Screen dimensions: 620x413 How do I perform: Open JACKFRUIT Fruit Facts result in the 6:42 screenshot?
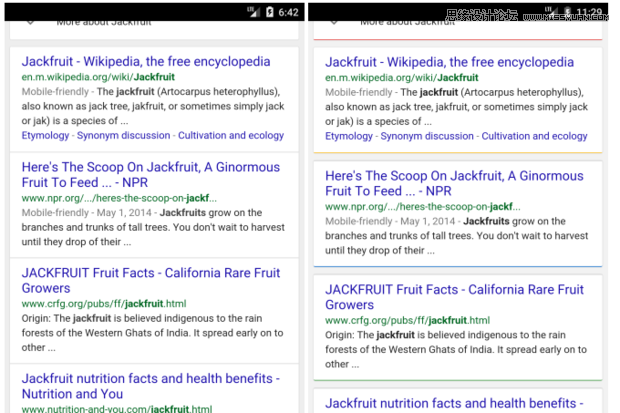click(151, 280)
